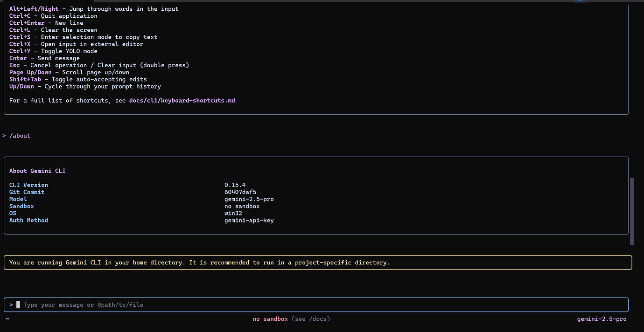This screenshot has height=332, width=644.
Task: Click the "Sandbox" label
Action: point(21,206)
